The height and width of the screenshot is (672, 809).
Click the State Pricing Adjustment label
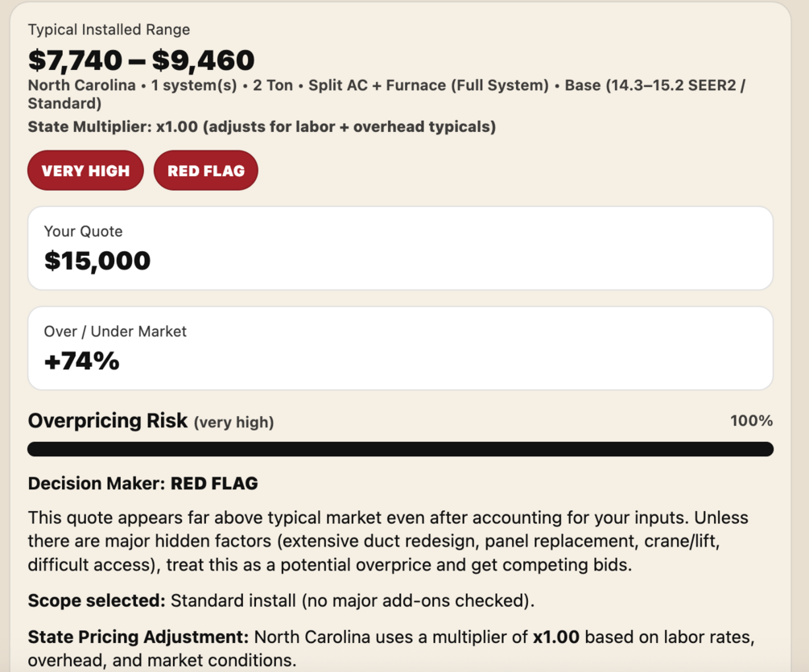pyautogui.click(x=138, y=637)
